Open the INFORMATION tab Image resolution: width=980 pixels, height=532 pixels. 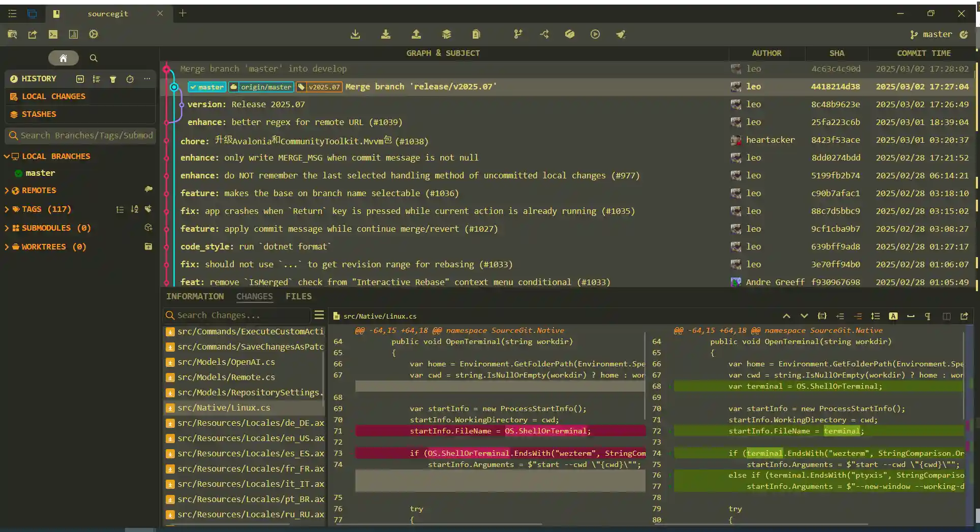pos(195,296)
